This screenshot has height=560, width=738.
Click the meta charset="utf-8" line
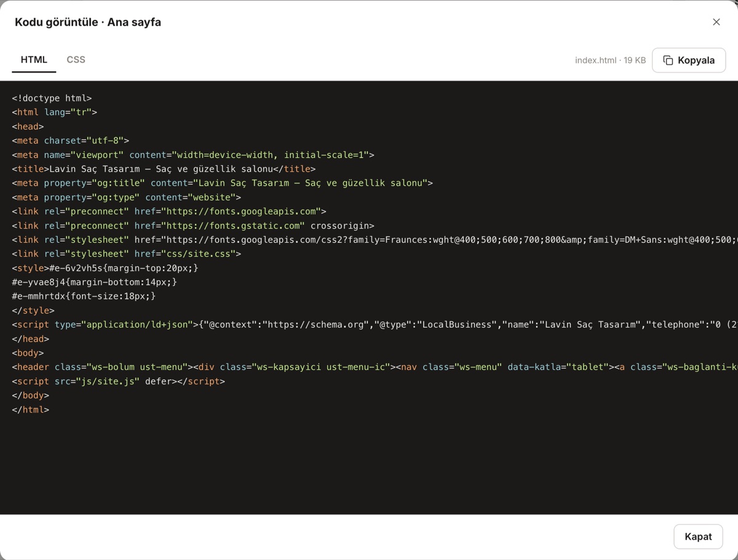[70, 141]
